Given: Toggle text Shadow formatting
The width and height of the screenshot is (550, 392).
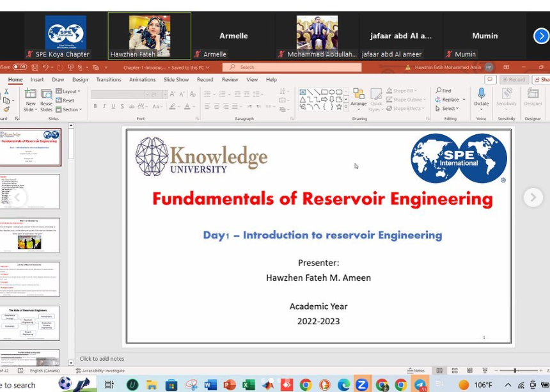Looking at the screenshot, I should [x=122, y=106].
